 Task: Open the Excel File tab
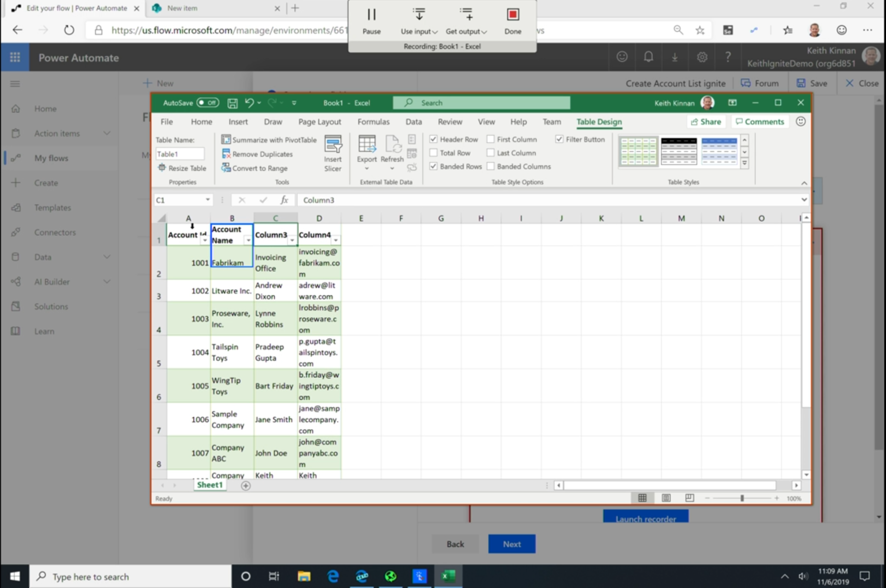pos(167,121)
